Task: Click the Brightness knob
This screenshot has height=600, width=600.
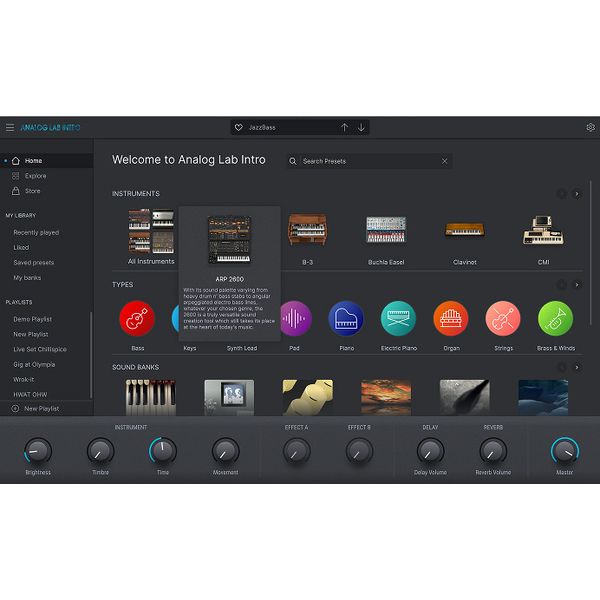Action: tap(38, 451)
